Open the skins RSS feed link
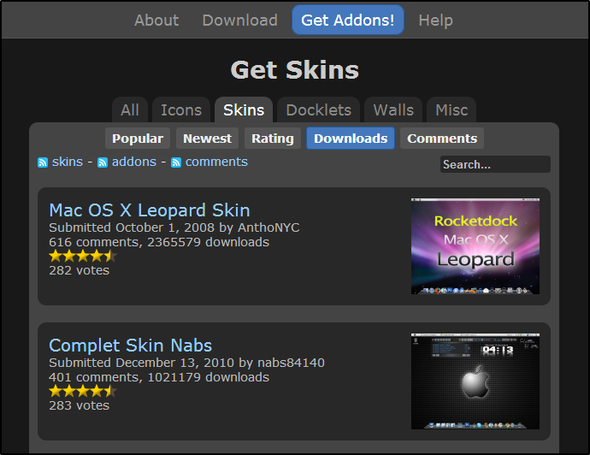The image size is (590, 455). coord(67,162)
